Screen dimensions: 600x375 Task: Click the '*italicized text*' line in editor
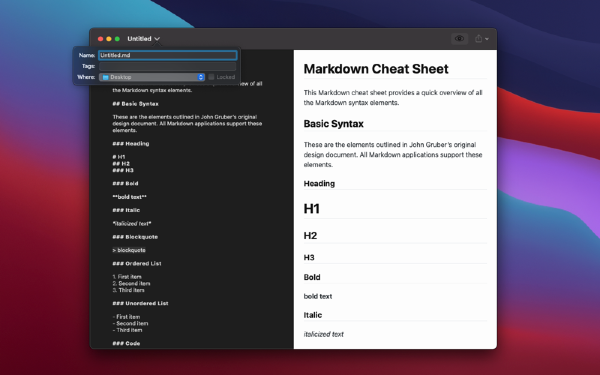132,223
